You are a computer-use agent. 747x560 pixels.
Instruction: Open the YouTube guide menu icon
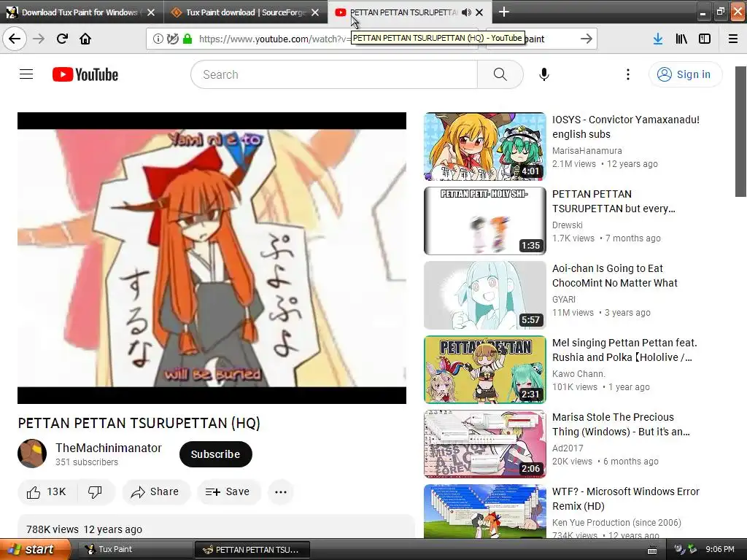point(26,74)
